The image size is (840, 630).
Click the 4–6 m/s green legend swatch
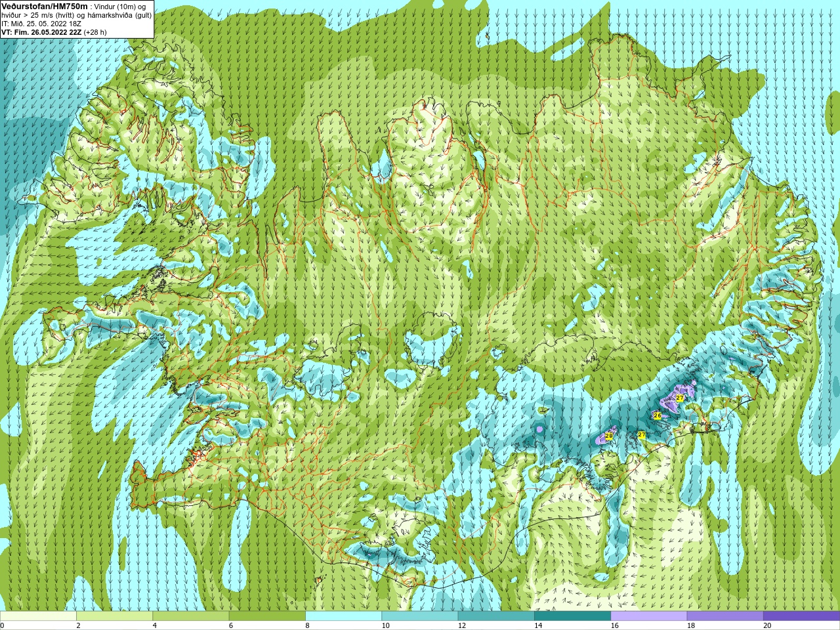[191, 616]
